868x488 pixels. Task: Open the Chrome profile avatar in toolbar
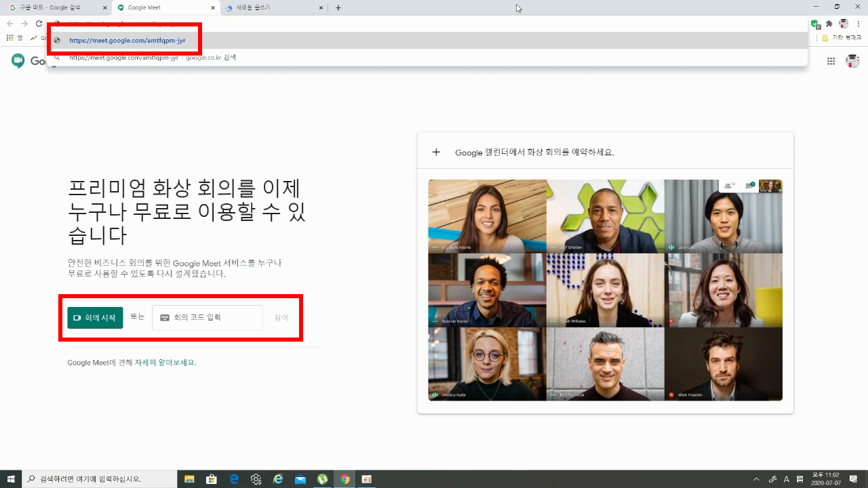coord(844,23)
